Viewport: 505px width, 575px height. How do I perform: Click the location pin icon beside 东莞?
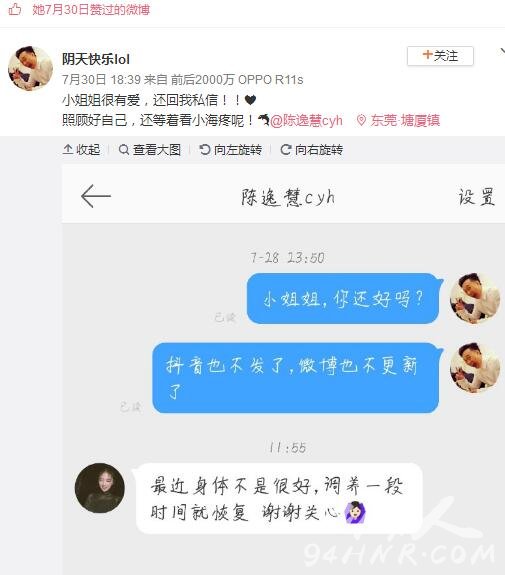(x=361, y=120)
